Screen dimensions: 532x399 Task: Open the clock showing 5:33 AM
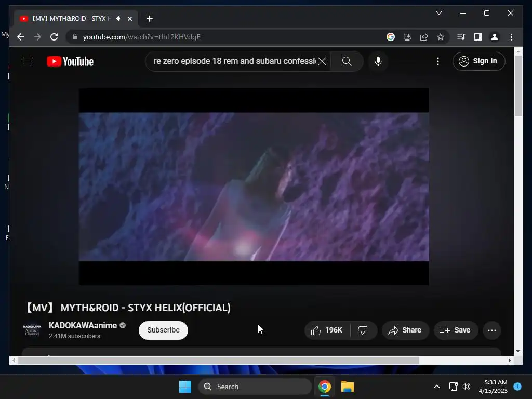tap(494, 387)
